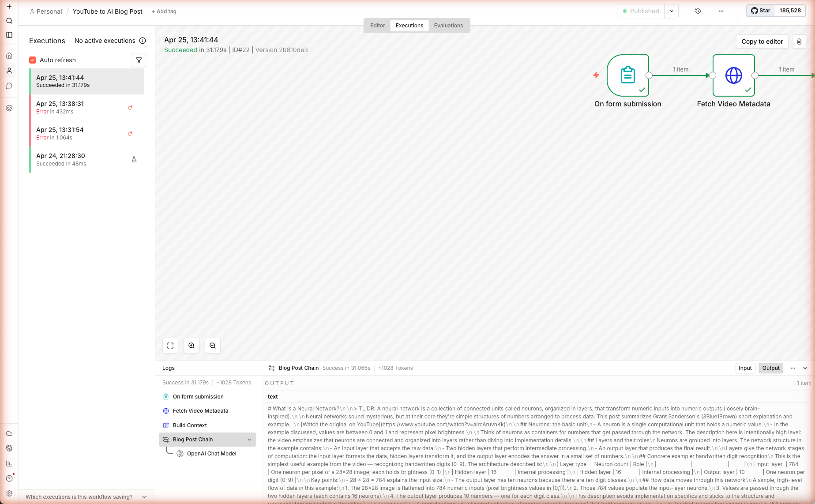Uncheck the Auto refresh checkbox

coord(33,60)
